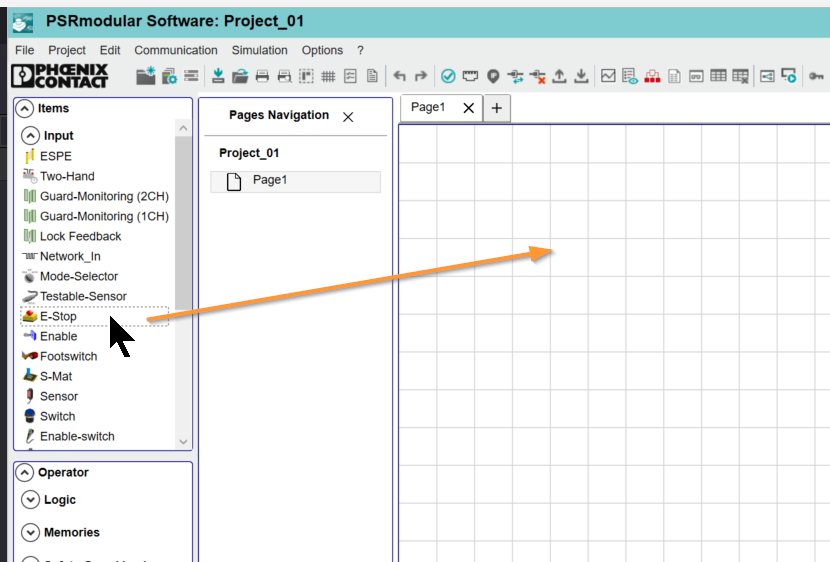Screen dimensions: 830x562
Task: Click the table grid toolbar icon
Action: point(718,76)
